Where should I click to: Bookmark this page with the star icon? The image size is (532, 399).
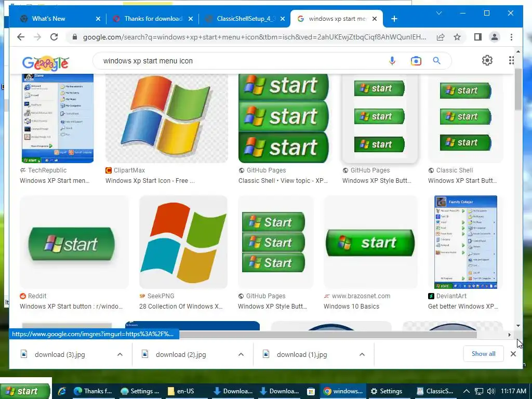point(457,37)
